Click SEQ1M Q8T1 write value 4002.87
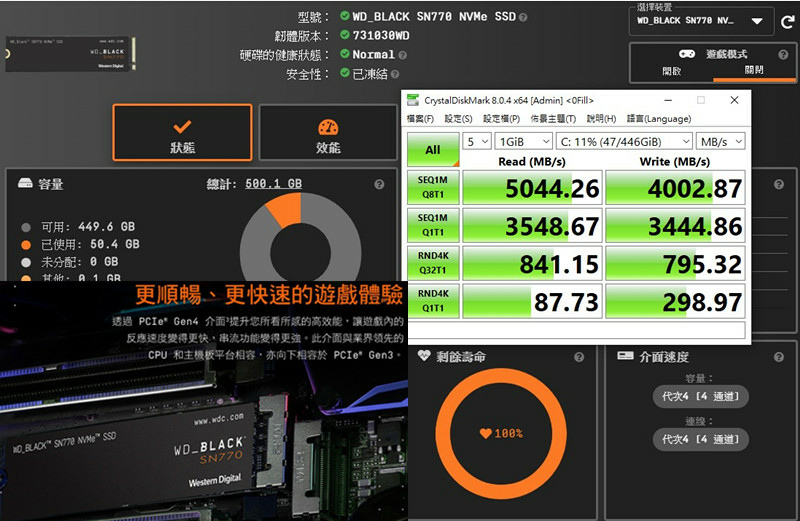 pos(675,187)
